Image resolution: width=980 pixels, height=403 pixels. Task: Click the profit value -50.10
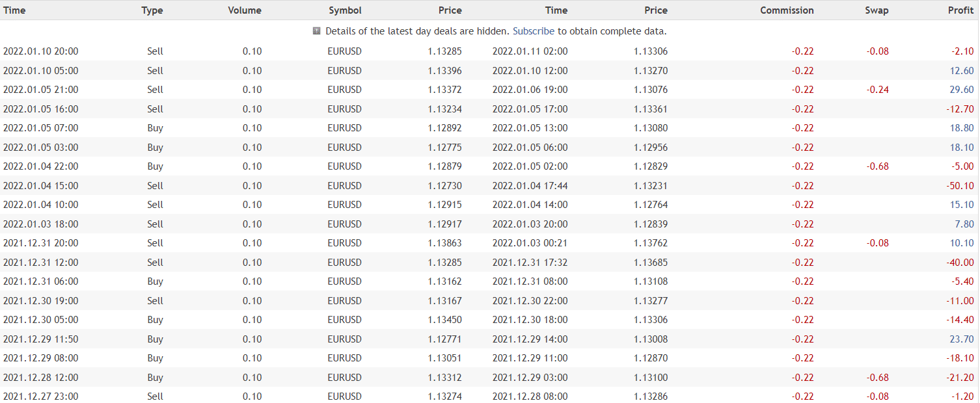(x=960, y=186)
